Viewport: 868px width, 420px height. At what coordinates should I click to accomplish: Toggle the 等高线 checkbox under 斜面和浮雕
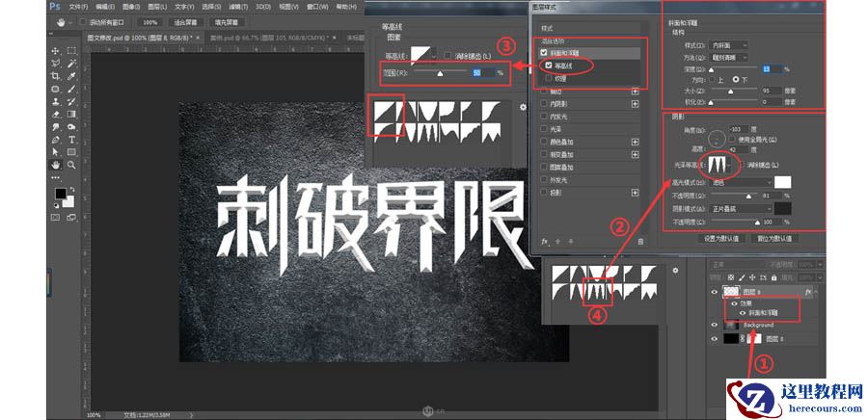[x=549, y=66]
